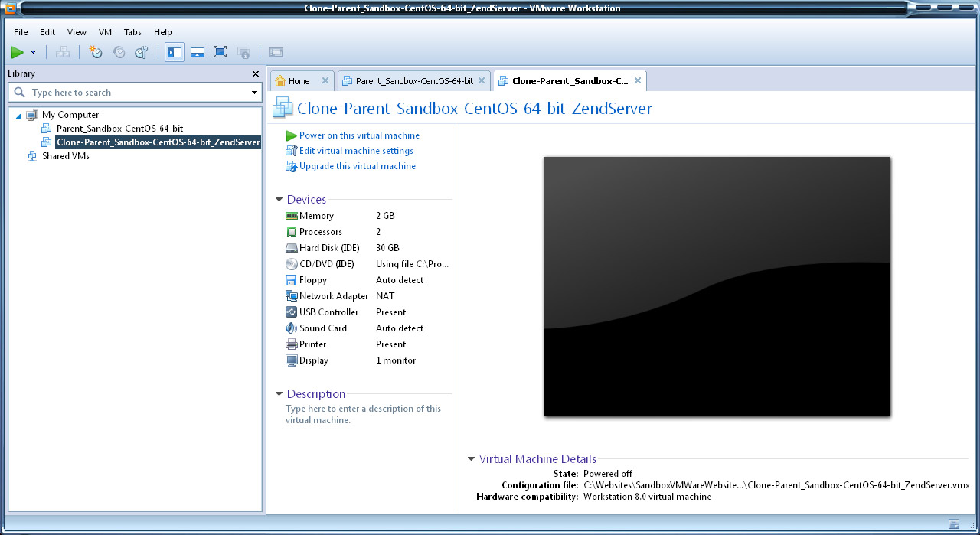This screenshot has height=535, width=980.
Task: Click the Memory device icon
Action: (291, 216)
